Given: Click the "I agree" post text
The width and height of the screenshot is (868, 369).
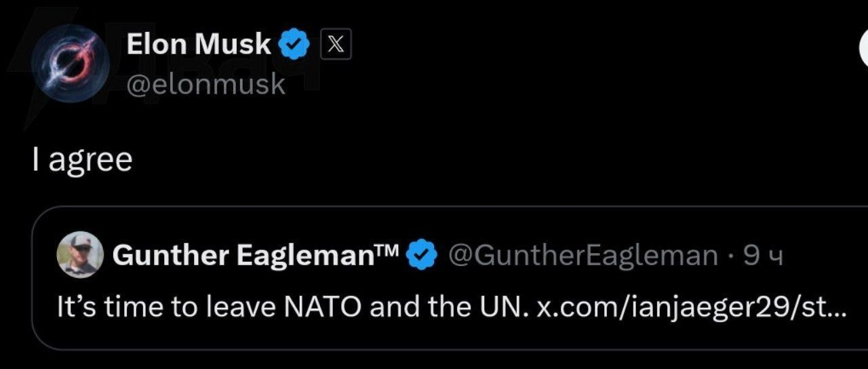Looking at the screenshot, I should tap(82, 160).
